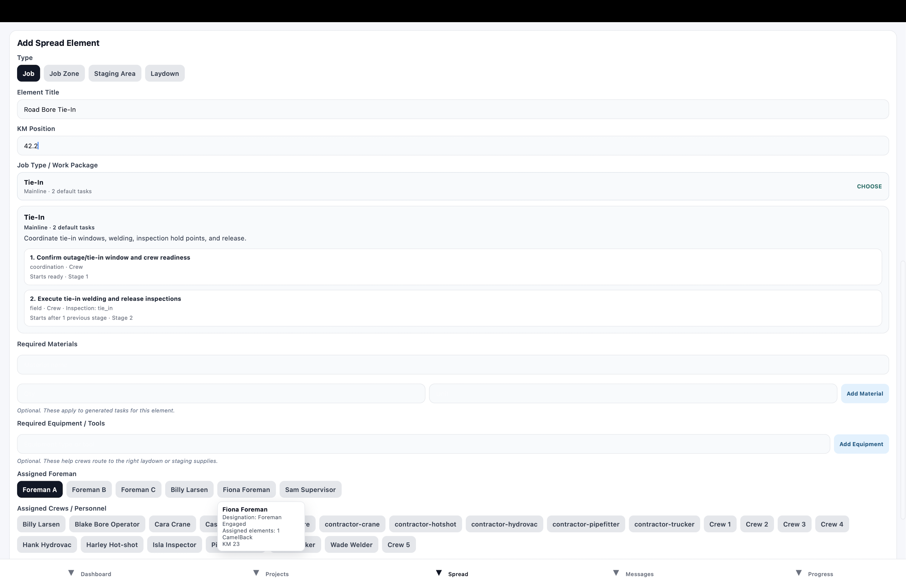The image size is (906, 588).
Task: Add Cara Crane to assigned personnel
Action: (173, 524)
